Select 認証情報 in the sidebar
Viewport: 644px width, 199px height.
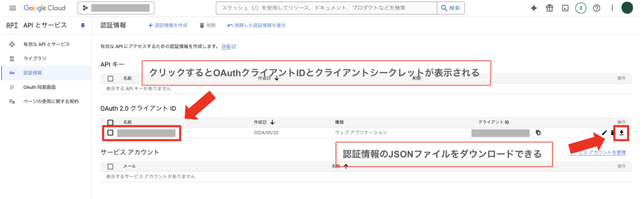point(33,73)
